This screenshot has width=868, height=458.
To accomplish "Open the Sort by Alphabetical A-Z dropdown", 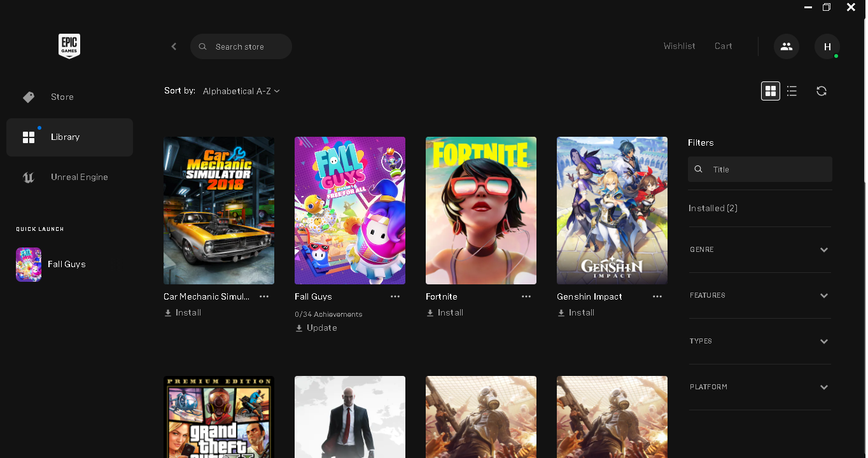I will point(241,91).
